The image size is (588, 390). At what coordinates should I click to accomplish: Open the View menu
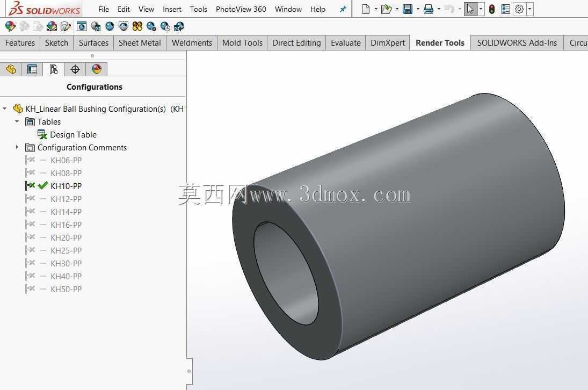coord(146,9)
